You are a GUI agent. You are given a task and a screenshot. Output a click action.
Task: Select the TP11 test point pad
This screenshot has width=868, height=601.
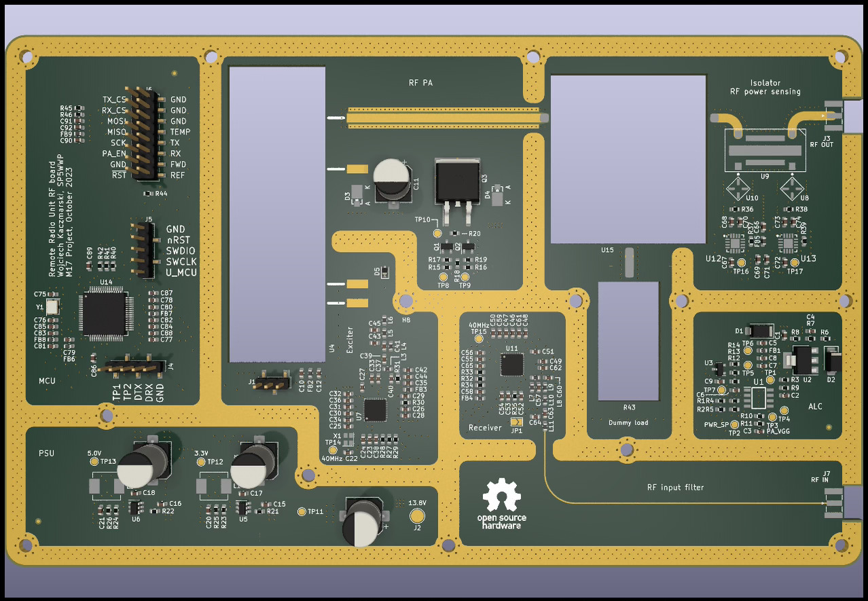click(302, 511)
